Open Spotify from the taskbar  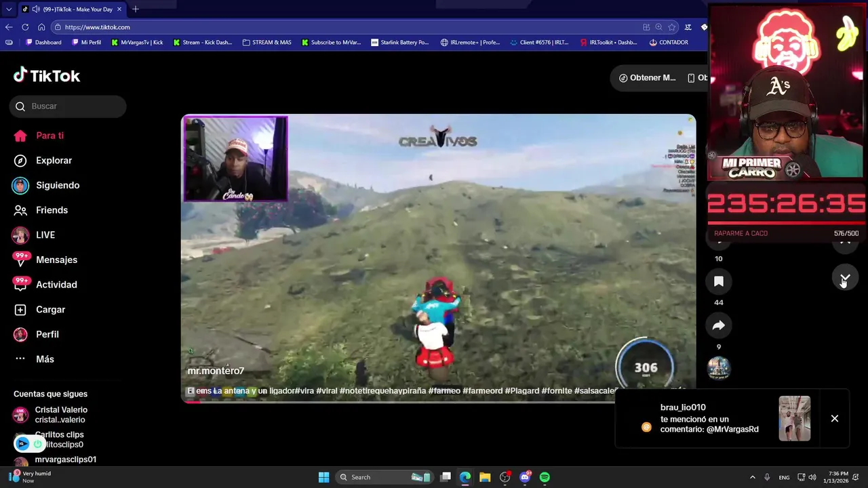click(545, 477)
